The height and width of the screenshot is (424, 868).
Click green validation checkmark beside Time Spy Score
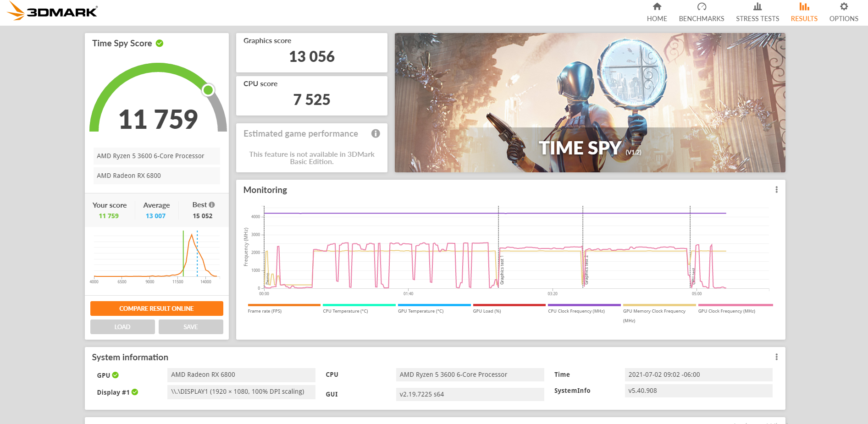[x=160, y=43]
